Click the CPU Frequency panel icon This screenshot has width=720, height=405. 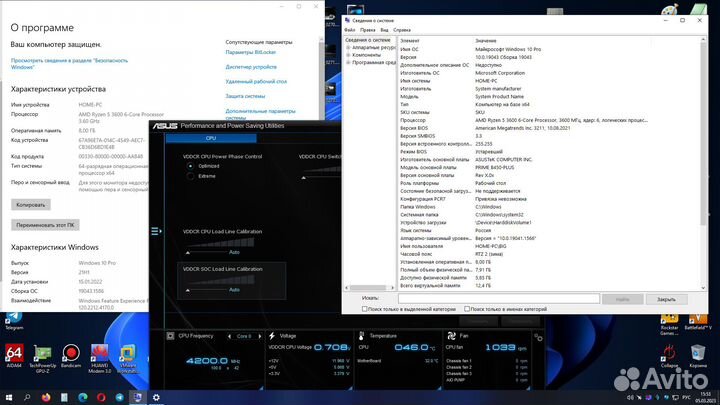click(170, 336)
